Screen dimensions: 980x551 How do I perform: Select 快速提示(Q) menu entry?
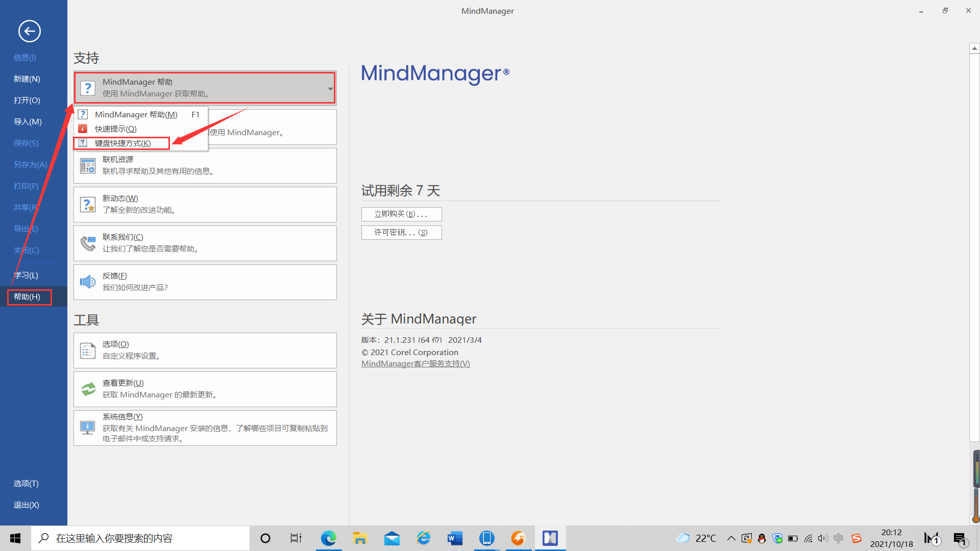(x=141, y=129)
